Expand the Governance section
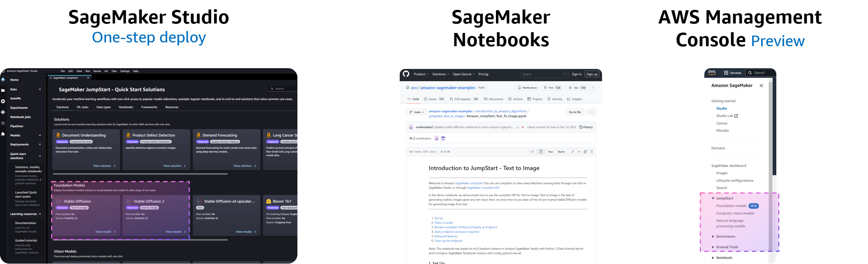Viewport: 868px width, 264px height. coord(713,237)
